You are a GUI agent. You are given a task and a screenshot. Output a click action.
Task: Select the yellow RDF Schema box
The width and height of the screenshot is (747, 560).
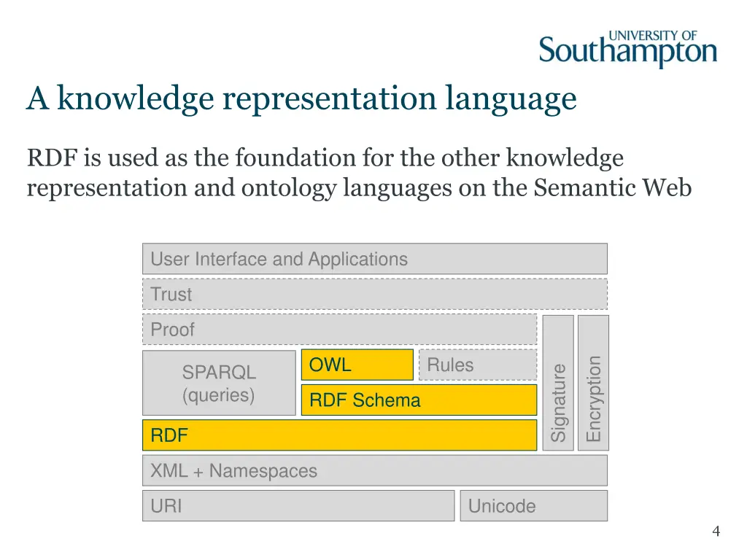(x=419, y=400)
